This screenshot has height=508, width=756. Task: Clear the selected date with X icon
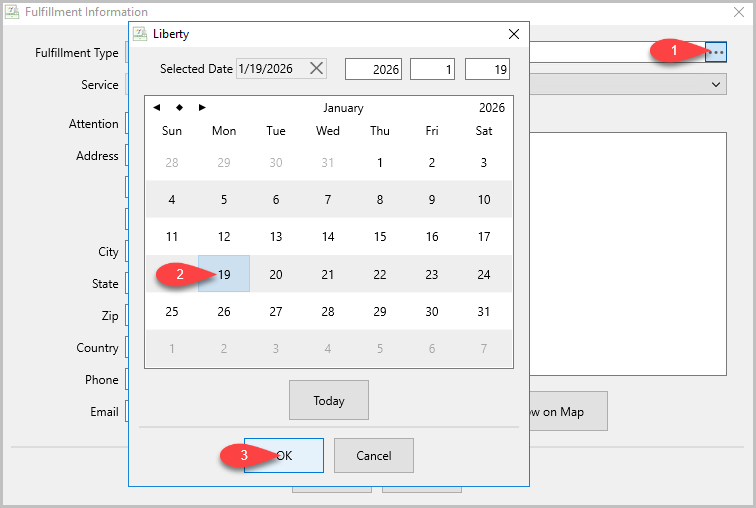[316, 68]
